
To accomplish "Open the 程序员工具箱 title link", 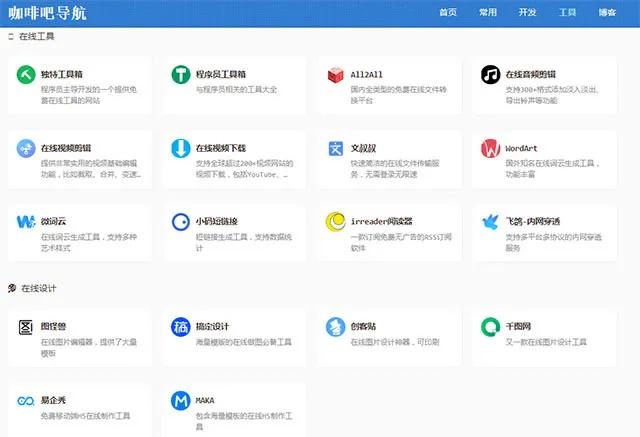I will click(221, 75).
